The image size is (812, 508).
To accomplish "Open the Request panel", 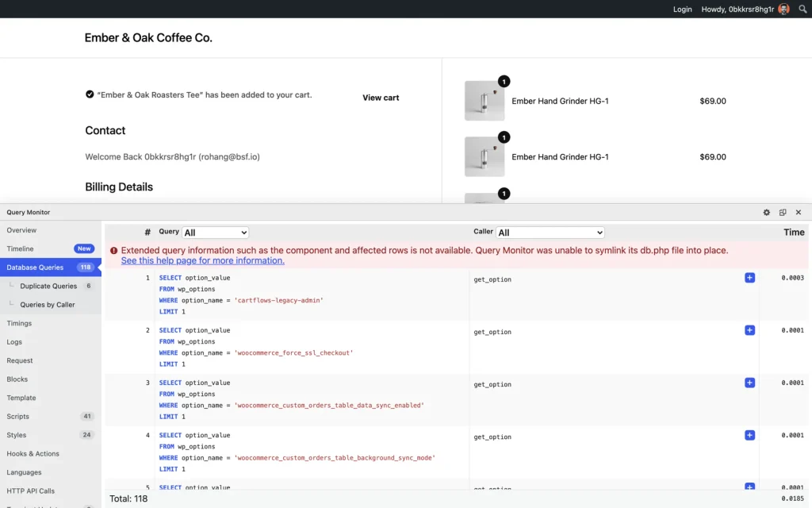I will tap(20, 361).
